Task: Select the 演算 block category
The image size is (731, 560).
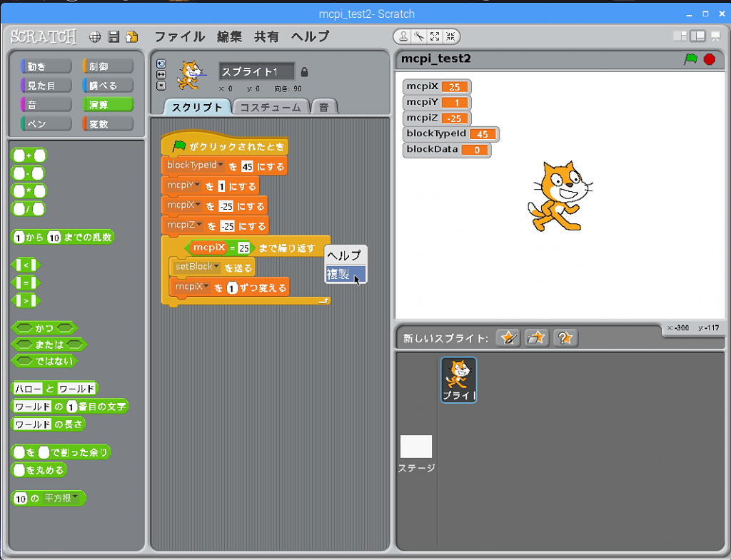Action: [x=108, y=104]
